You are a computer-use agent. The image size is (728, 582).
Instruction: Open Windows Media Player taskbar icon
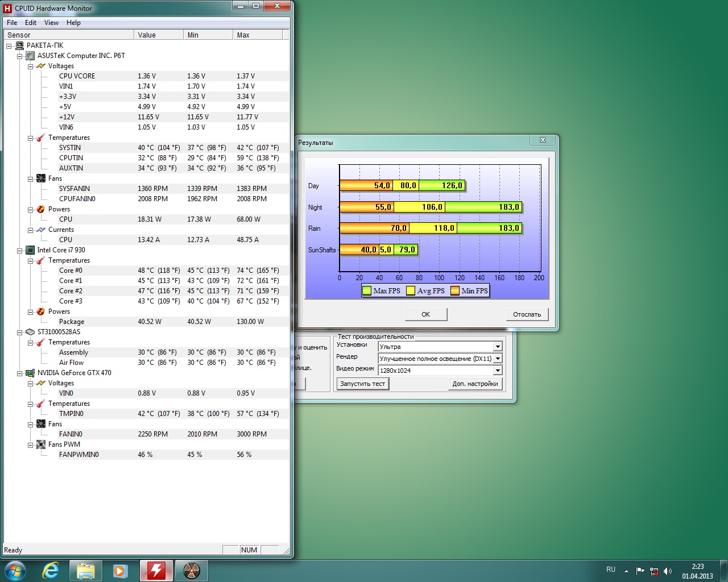click(120, 571)
